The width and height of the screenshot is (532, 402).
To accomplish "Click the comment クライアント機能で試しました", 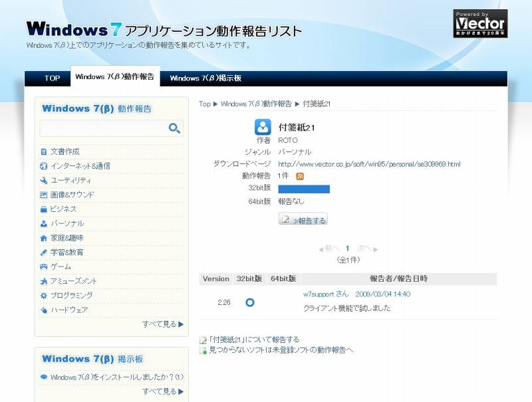I will click(346, 308).
